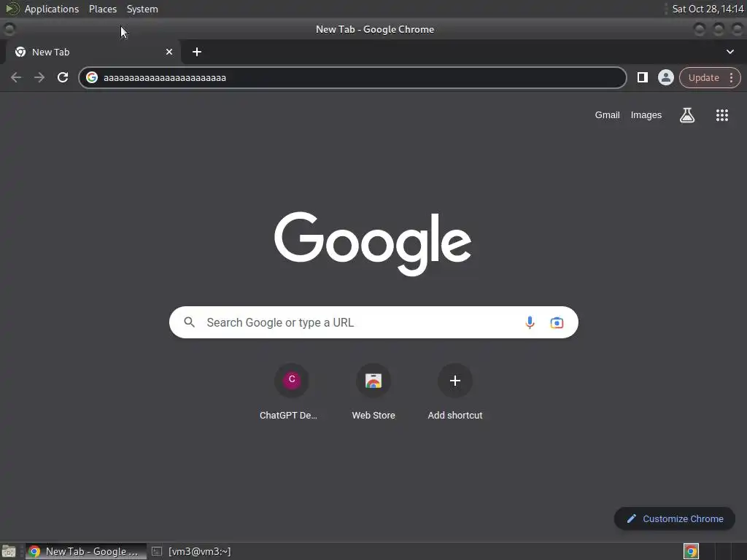Image resolution: width=747 pixels, height=560 pixels.
Task: Open a new tab with the plus
Action: point(197,52)
